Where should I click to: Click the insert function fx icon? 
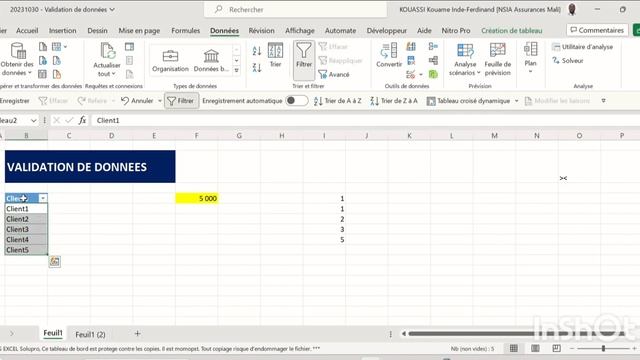pyautogui.click(x=82, y=120)
